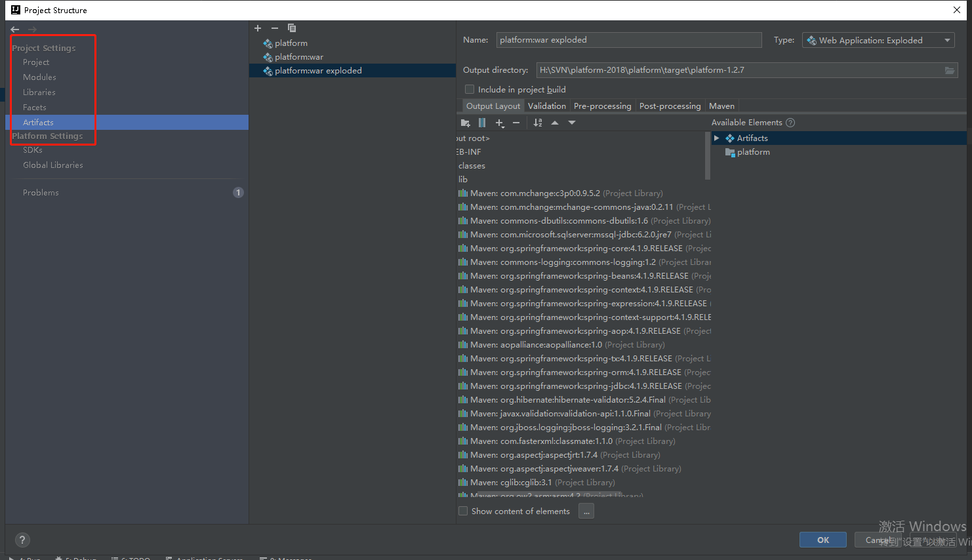
Task: Browse for output directory folder
Action: coord(950,70)
